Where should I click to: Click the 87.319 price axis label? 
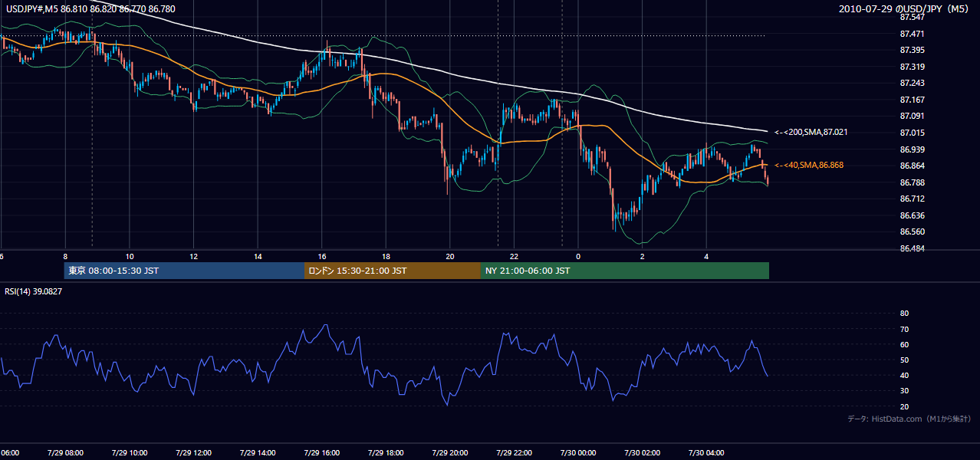point(912,67)
